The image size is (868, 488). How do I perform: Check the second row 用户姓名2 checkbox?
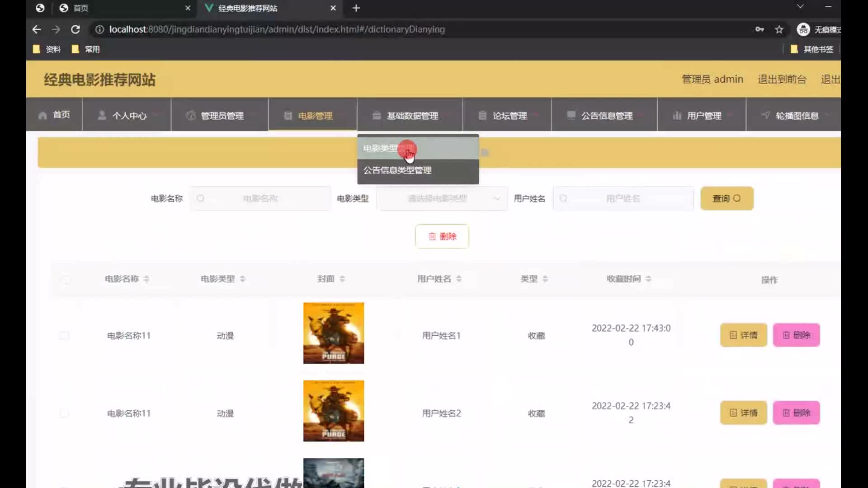click(64, 413)
